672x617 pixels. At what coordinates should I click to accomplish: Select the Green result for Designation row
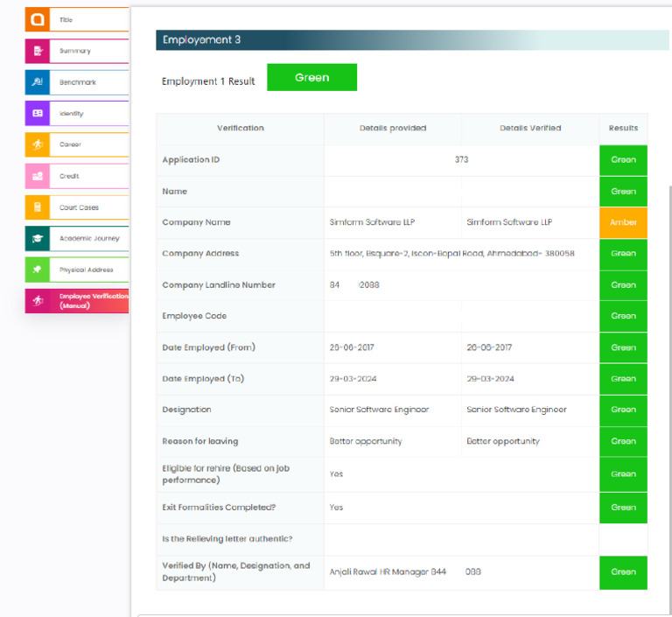(623, 410)
